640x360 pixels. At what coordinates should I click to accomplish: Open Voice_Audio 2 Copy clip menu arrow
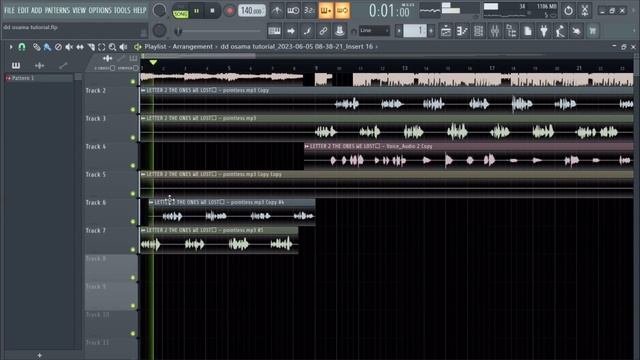pos(307,146)
